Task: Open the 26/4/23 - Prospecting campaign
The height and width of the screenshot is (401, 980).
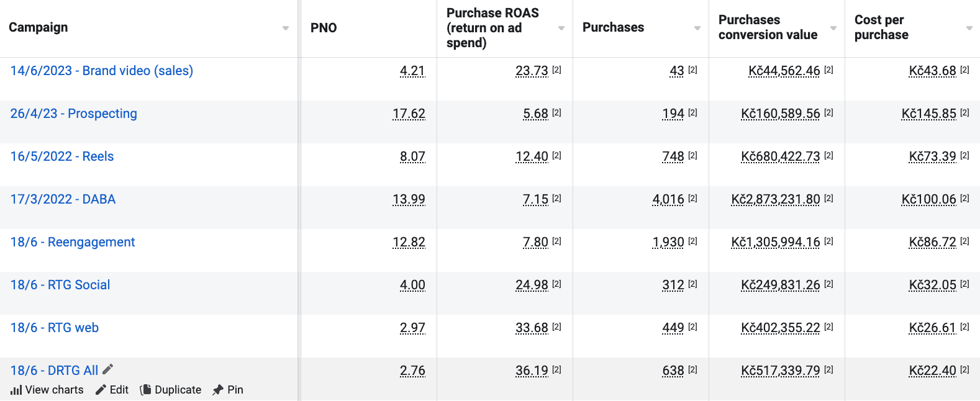Action: [74, 114]
